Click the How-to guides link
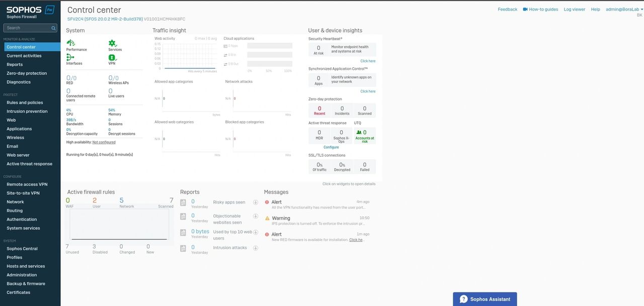The width and height of the screenshot is (644, 306). pos(540,10)
